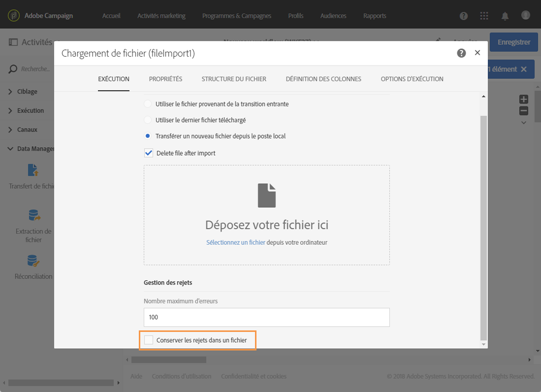541x392 pixels.
Task: Click the Recherche search field
Action: pyautogui.click(x=35, y=69)
